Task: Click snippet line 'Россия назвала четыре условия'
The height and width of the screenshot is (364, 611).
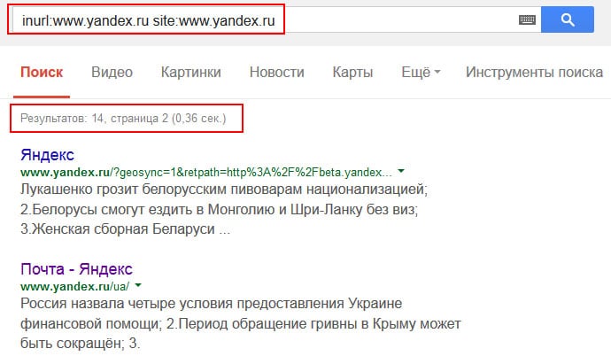Action: tap(212, 303)
